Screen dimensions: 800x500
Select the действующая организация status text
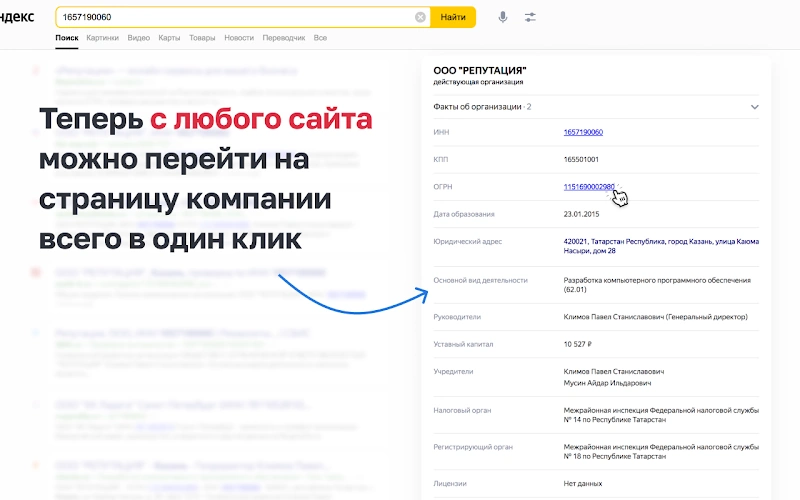[478, 82]
